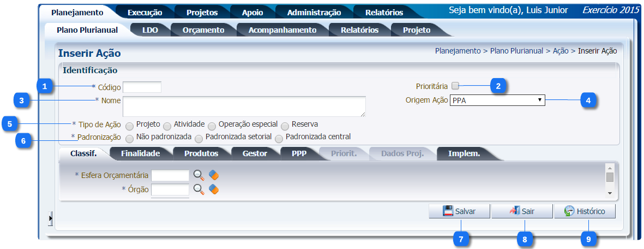Click the Salvar button with floppy disk icon

pyautogui.click(x=459, y=211)
